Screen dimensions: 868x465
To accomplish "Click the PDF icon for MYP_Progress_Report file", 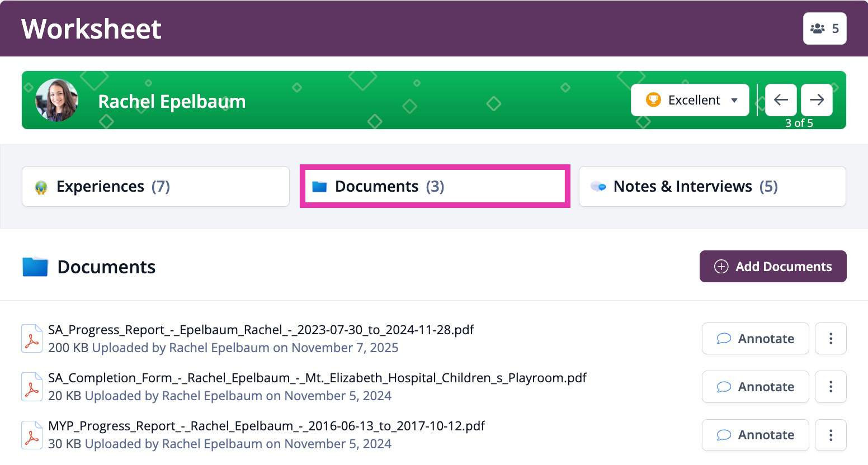I will [32, 435].
